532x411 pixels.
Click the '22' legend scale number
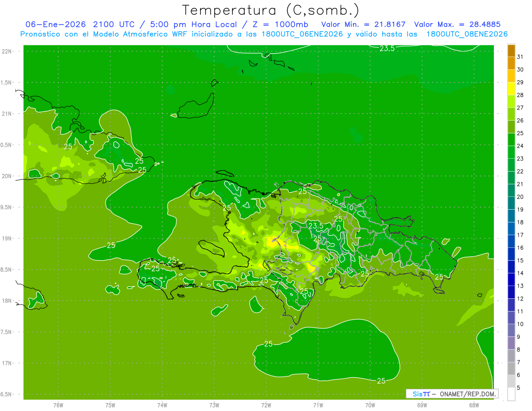pos(520,171)
